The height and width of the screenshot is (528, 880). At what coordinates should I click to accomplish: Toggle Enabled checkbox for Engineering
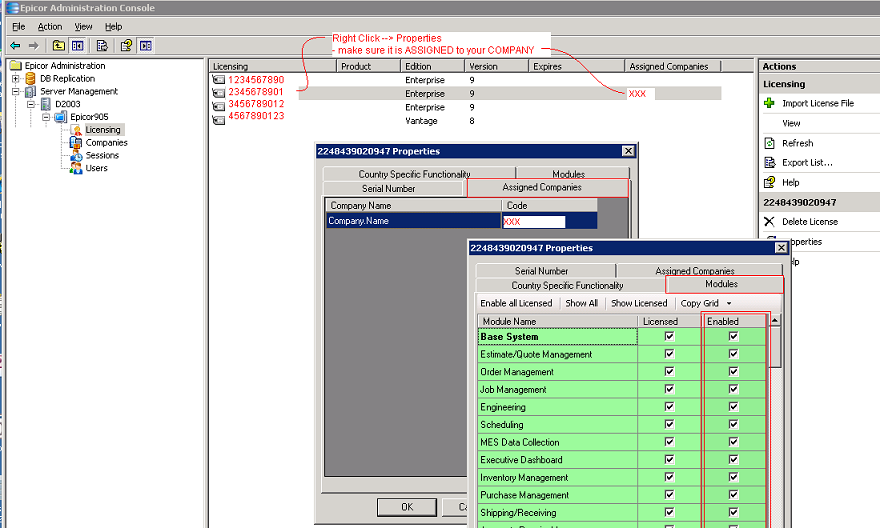[x=733, y=407]
